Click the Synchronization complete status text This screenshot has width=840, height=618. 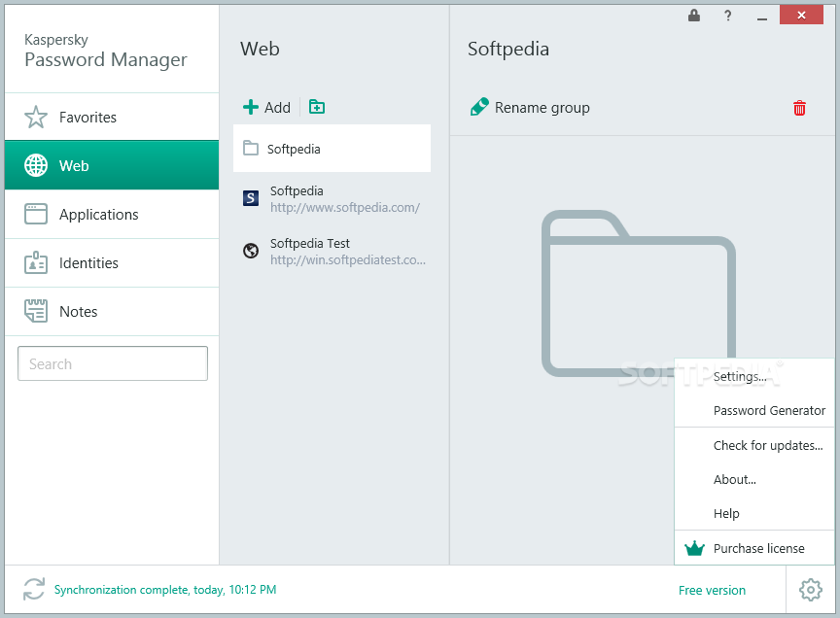click(x=165, y=590)
